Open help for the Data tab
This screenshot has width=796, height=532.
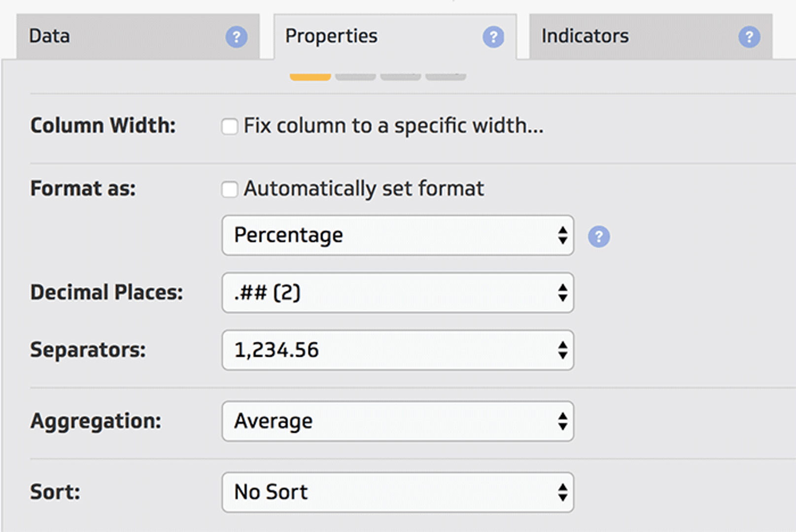click(x=237, y=37)
